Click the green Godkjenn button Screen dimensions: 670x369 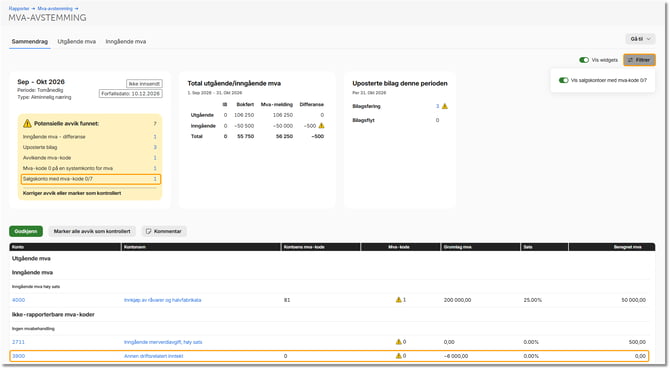(x=26, y=231)
